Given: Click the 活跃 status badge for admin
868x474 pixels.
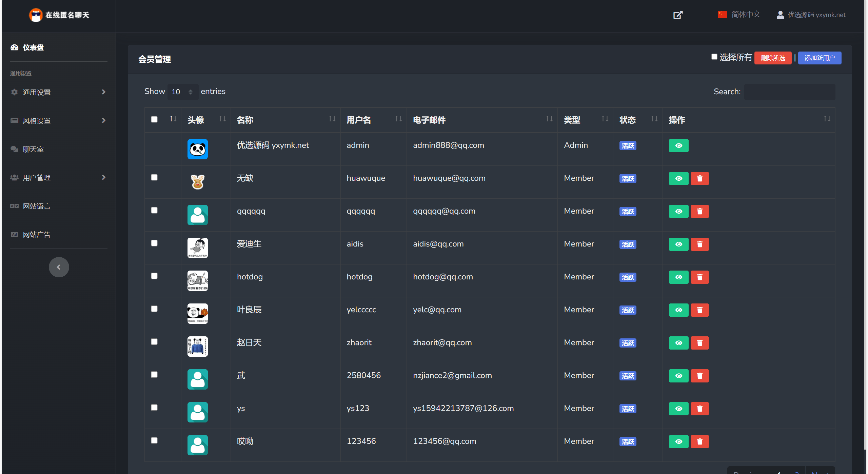Looking at the screenshot, I should (628, 146).
